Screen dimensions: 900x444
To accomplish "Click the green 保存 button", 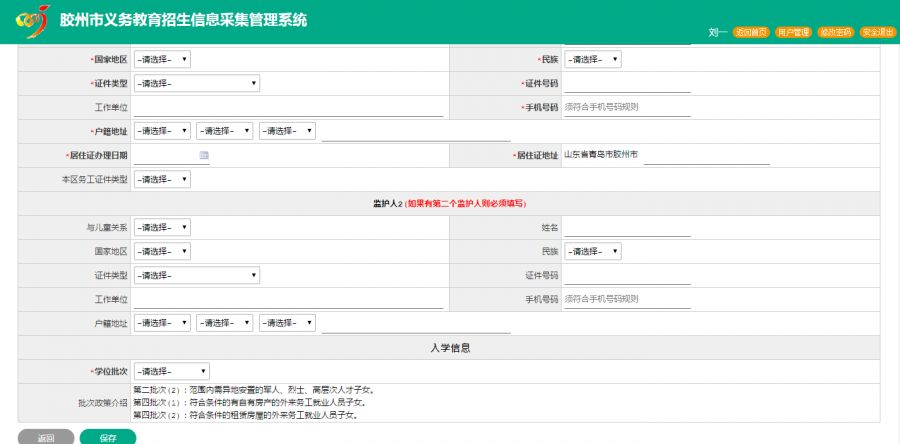I will pyautogui.click(x=108, y=438).
